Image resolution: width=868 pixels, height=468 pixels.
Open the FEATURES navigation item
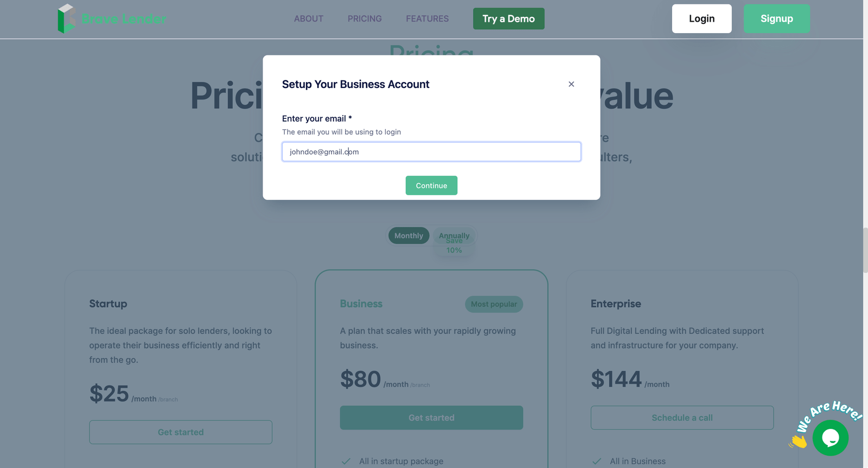click(427, 18)
